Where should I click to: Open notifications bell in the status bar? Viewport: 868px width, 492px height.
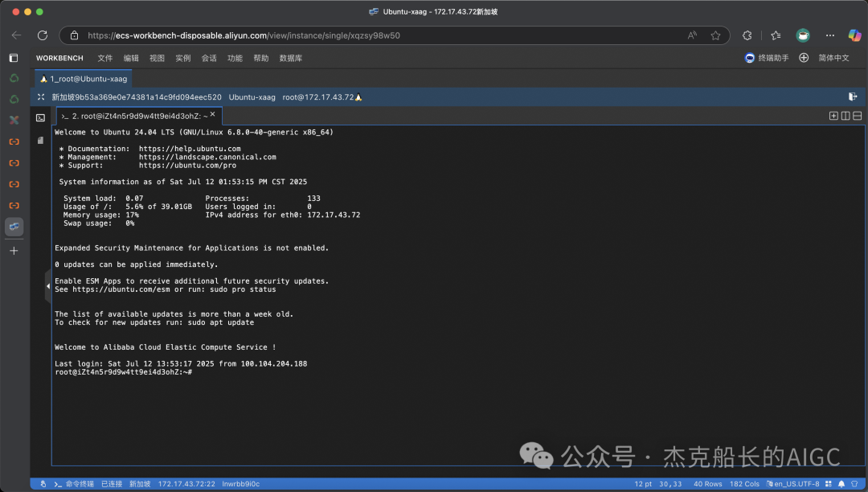pos(841,484)
